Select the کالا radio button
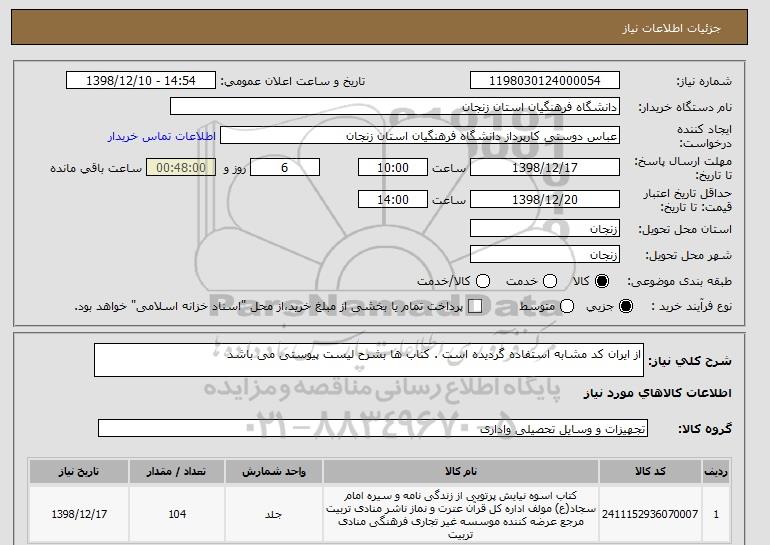This screenshot has width=770, height=545. (602, 281)
